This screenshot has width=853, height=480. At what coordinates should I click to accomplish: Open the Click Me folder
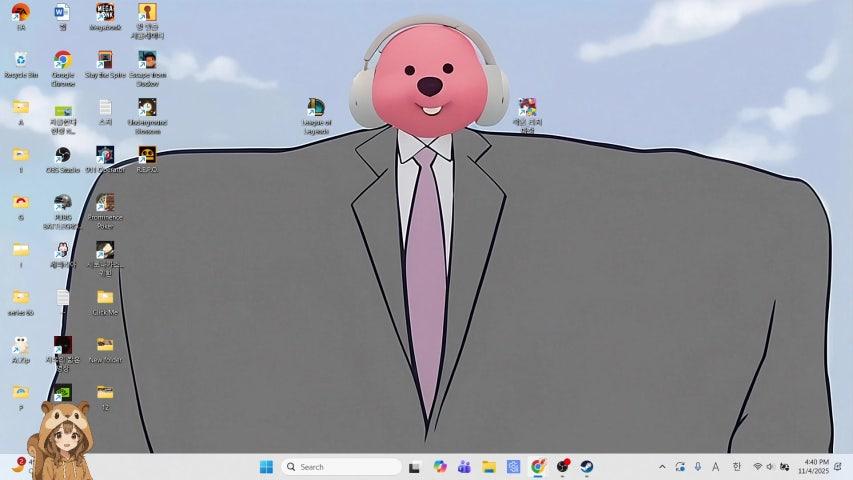105,298
